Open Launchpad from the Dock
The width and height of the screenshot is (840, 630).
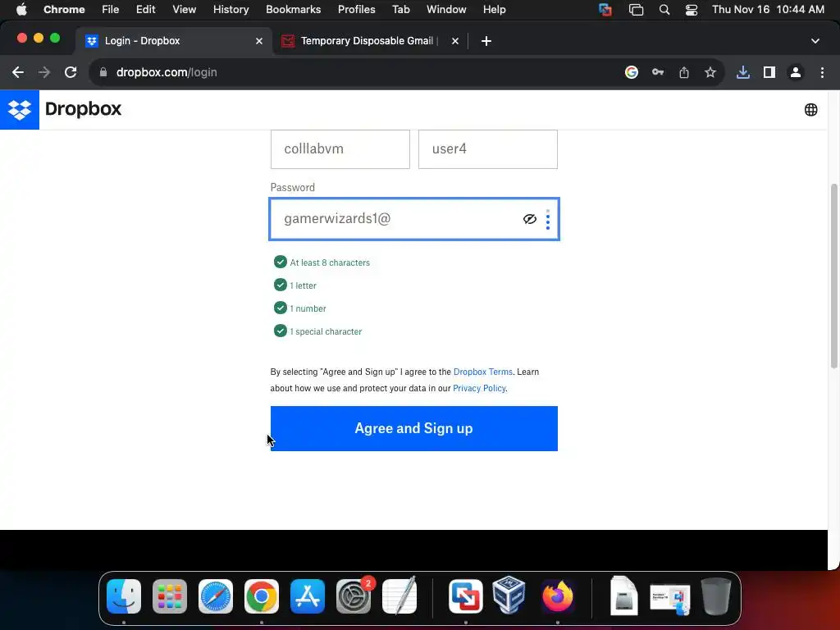tap(170, 596)
